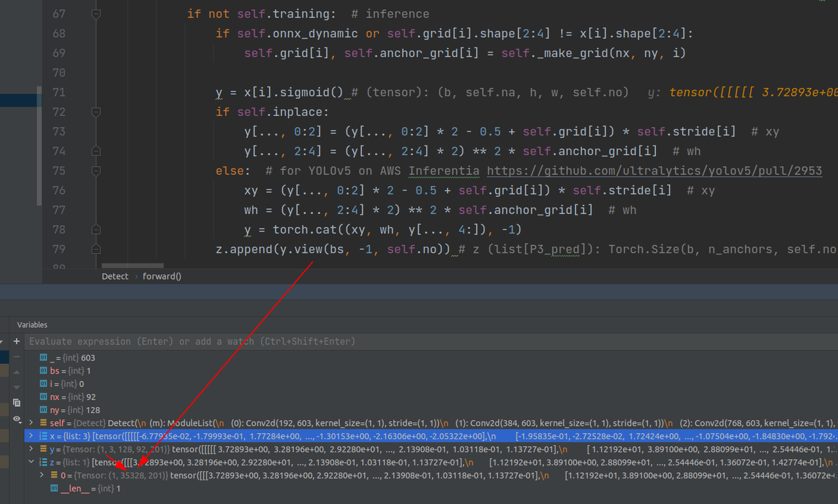This screenshot has height=504, width=838.
Task: Click the int type icon of variable nx
Action: coord(44,397)
